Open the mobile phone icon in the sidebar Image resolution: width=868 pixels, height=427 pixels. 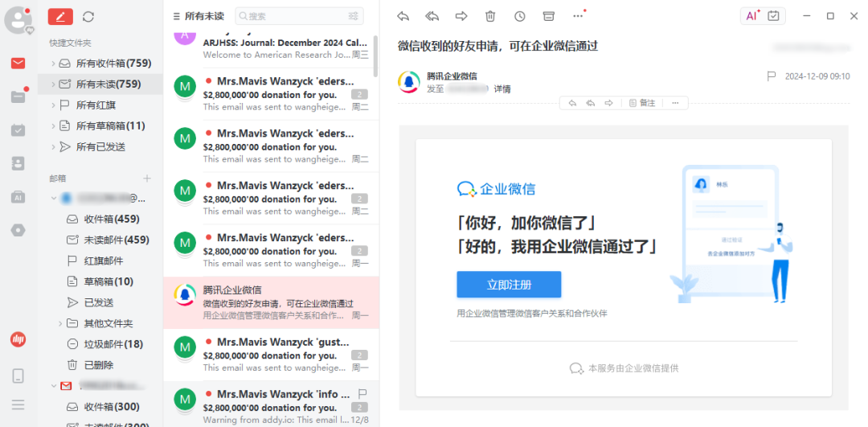click(18, 376)
